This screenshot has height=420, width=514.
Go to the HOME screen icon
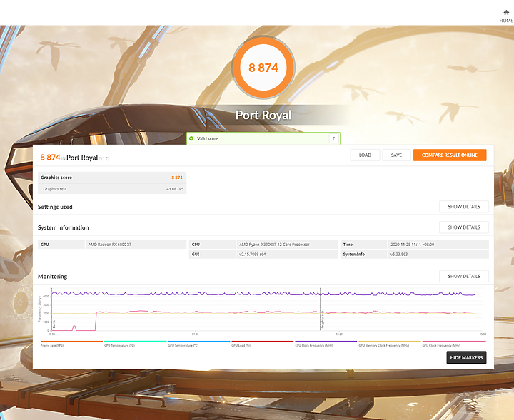pos(506,13)
